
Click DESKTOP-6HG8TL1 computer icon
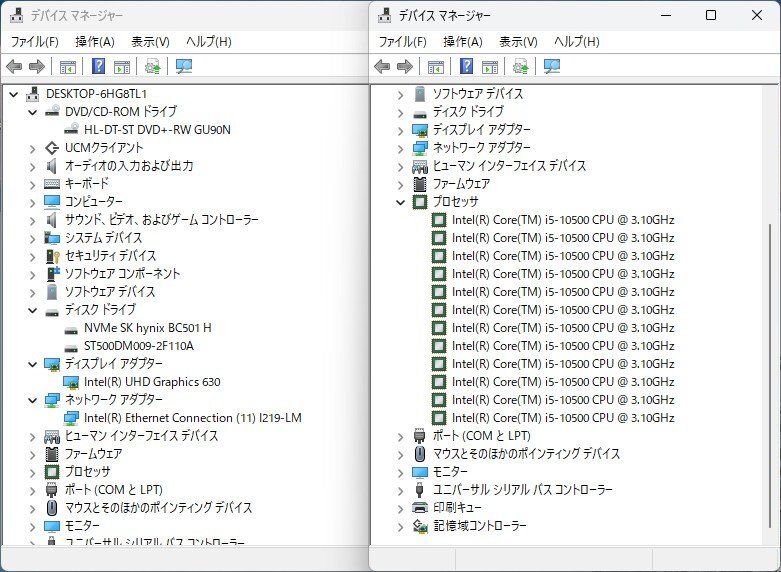[33, 94]
